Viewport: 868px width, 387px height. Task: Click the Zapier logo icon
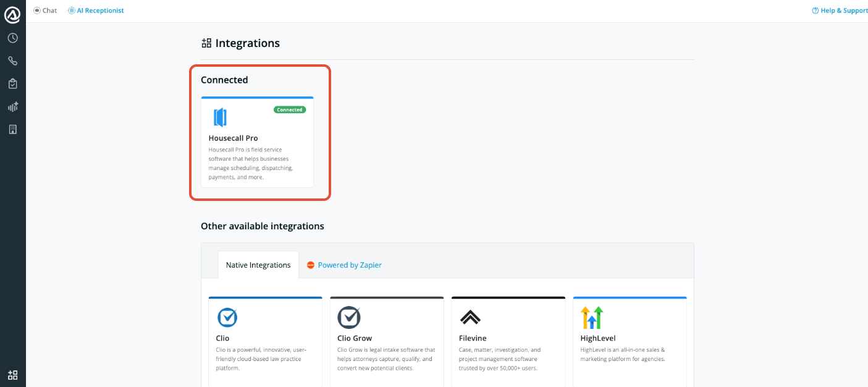pos(311,265)
